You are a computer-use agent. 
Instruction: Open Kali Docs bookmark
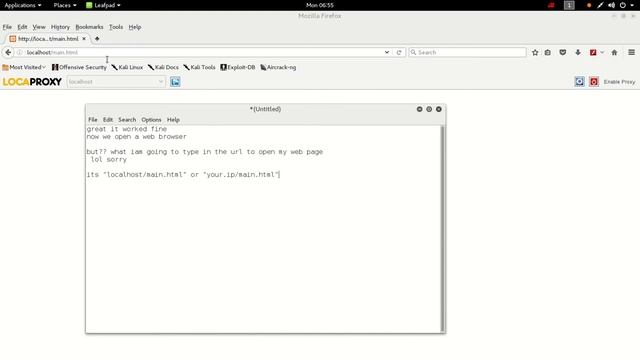163,67
